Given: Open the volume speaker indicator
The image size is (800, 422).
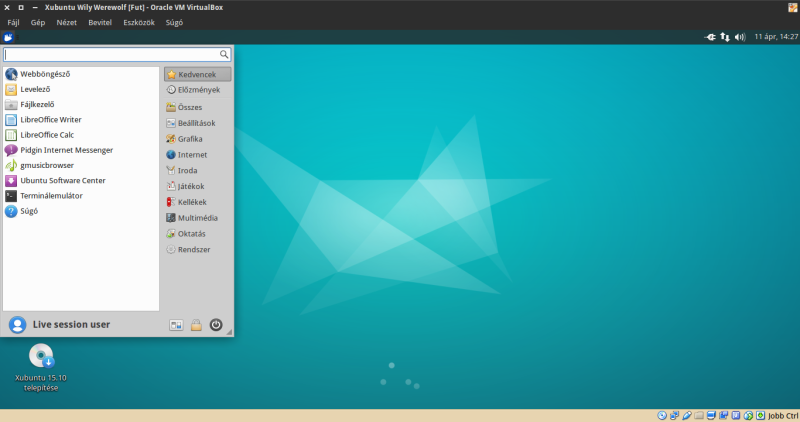Looking at the screenshot, I should click(740, 37).
